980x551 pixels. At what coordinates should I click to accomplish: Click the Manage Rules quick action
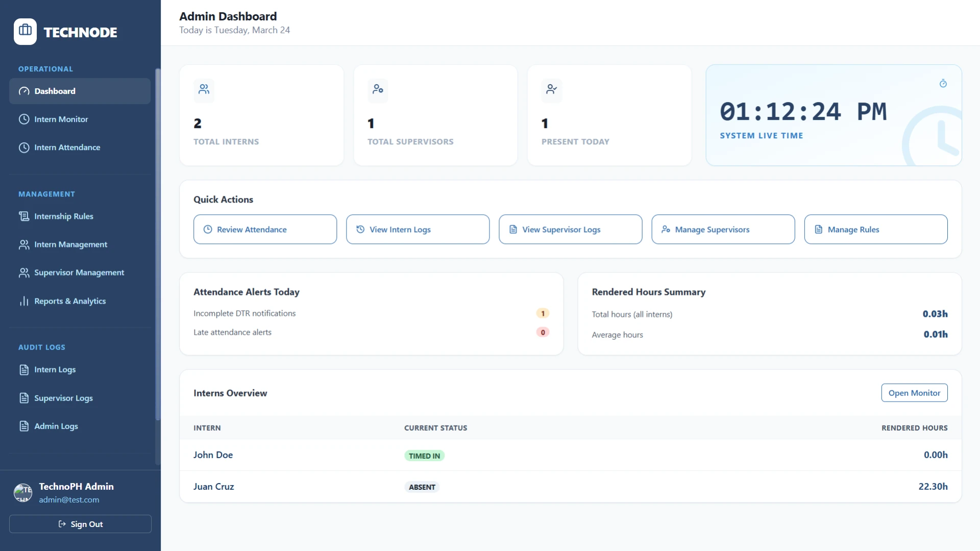point(876,230)
